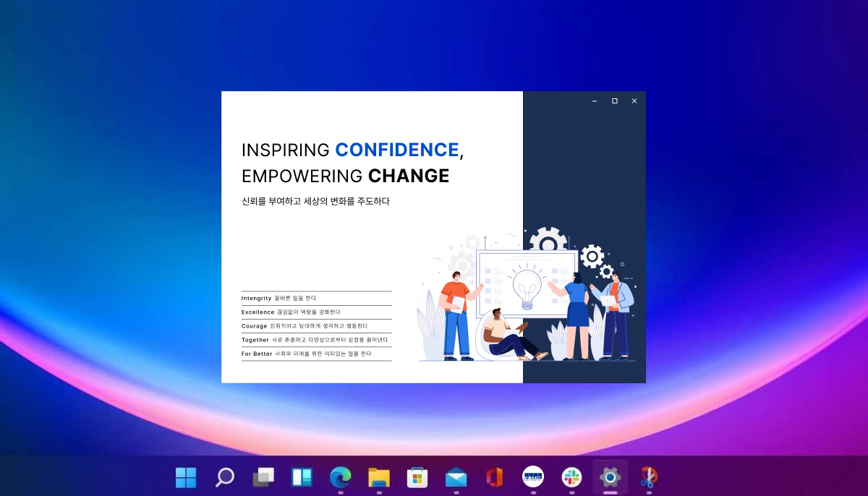
Task: Open Task View from the taskbar
Action: click(x=263, y=477)
